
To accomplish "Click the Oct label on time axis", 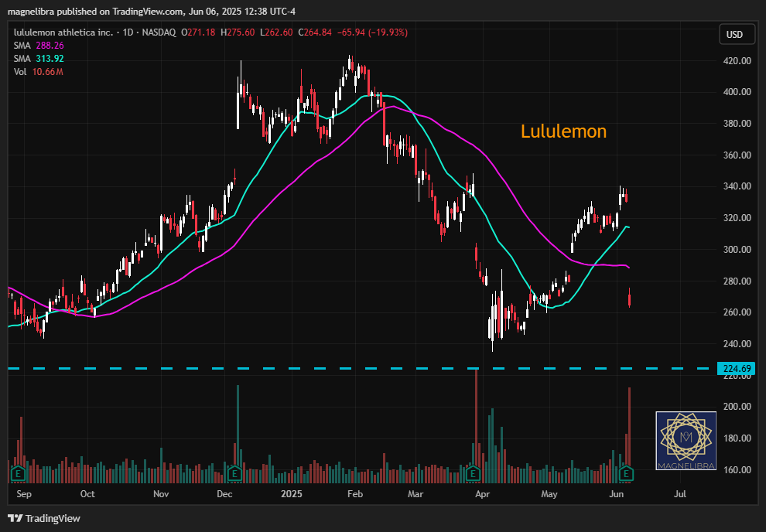I will (x=87, y=494).
